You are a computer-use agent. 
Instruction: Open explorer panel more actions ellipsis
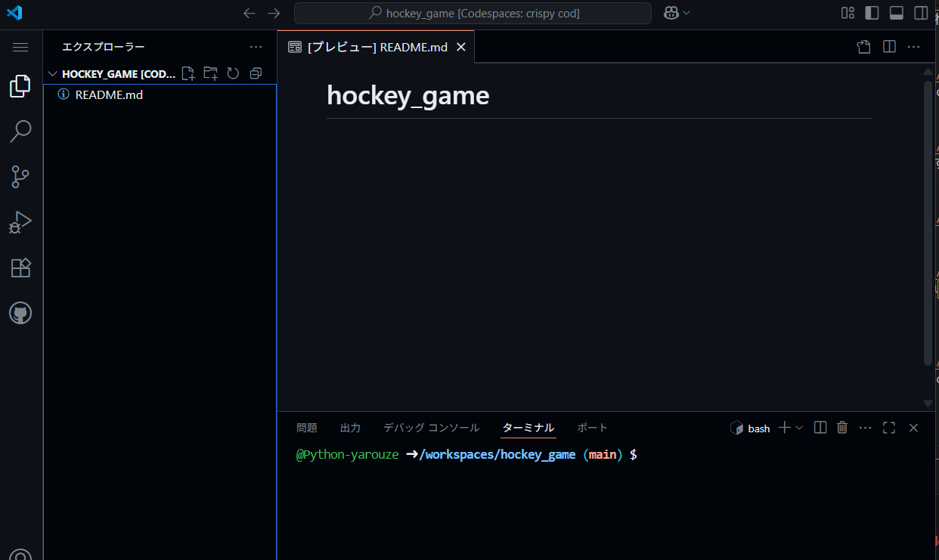click(256, 47)
